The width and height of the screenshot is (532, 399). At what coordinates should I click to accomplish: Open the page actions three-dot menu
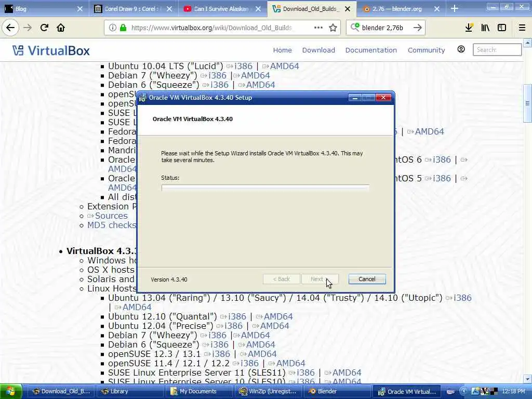click(x=318, y=28)
